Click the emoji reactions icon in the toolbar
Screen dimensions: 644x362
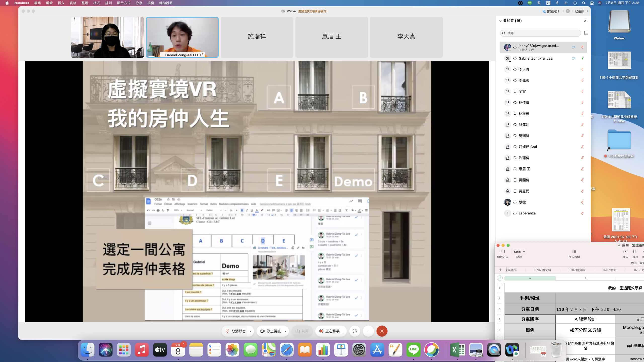[355, 331]
